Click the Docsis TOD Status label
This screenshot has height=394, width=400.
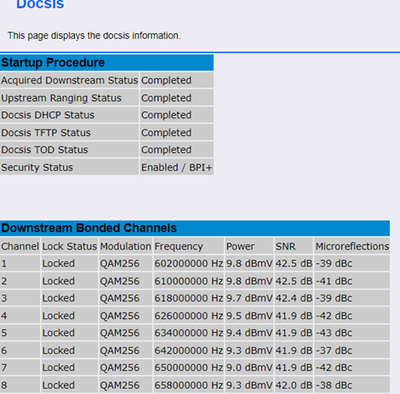pos(69,150)
